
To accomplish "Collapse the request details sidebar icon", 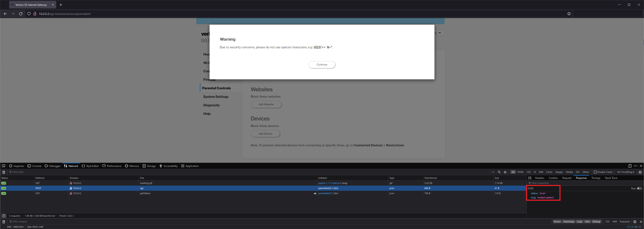I will [x=529, y=178].
